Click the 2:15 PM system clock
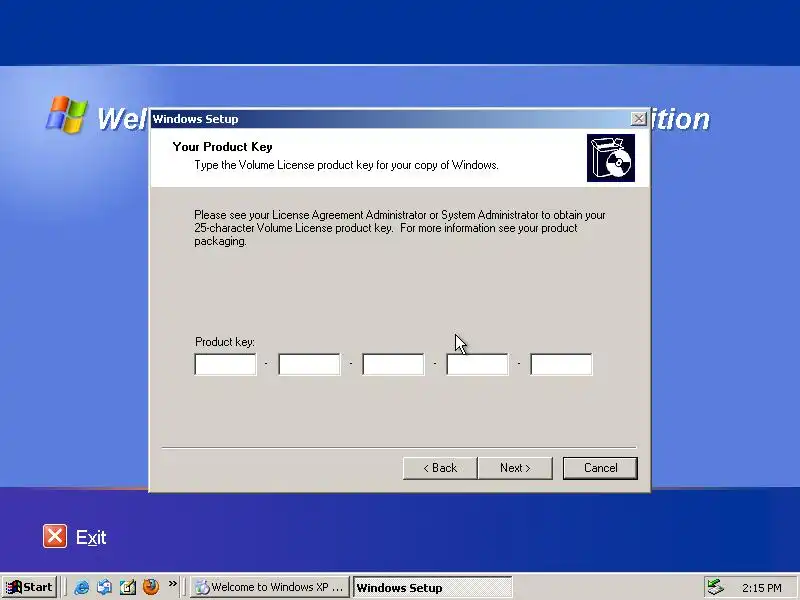The width and height of the screenshot is (800, 600). pyautogui.click(x=762, y=588)
